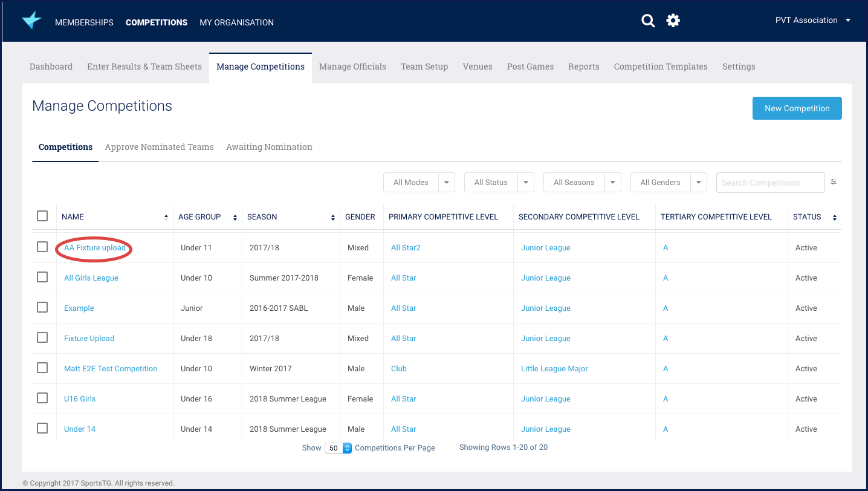Open the Venues tab

click(x=478, y=67)
